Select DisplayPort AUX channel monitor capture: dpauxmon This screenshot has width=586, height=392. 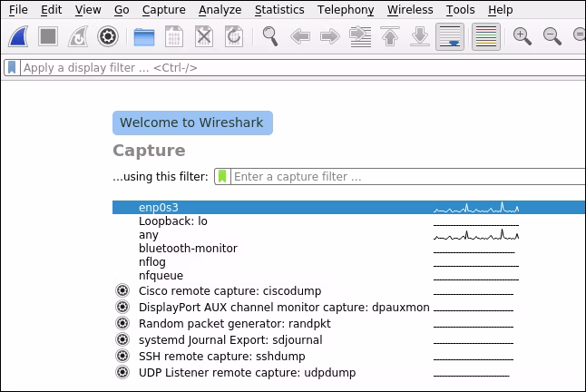coord(349,308)
